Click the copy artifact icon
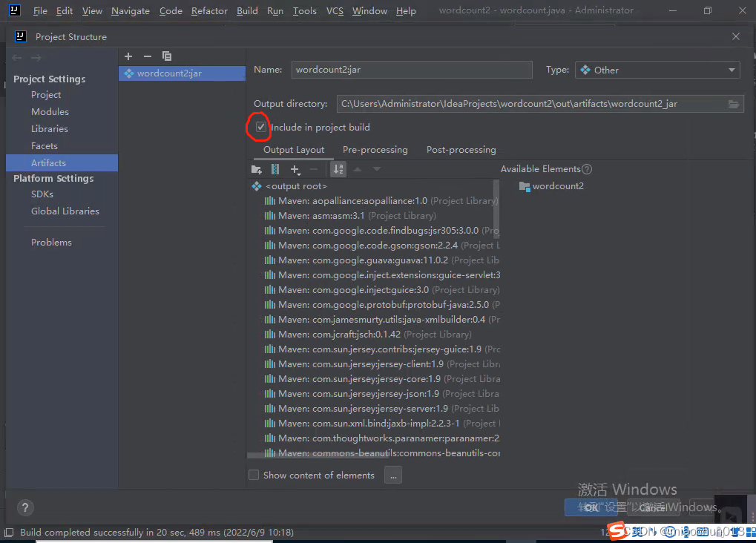Screen dimensions: 756x543 pos(167,56)
